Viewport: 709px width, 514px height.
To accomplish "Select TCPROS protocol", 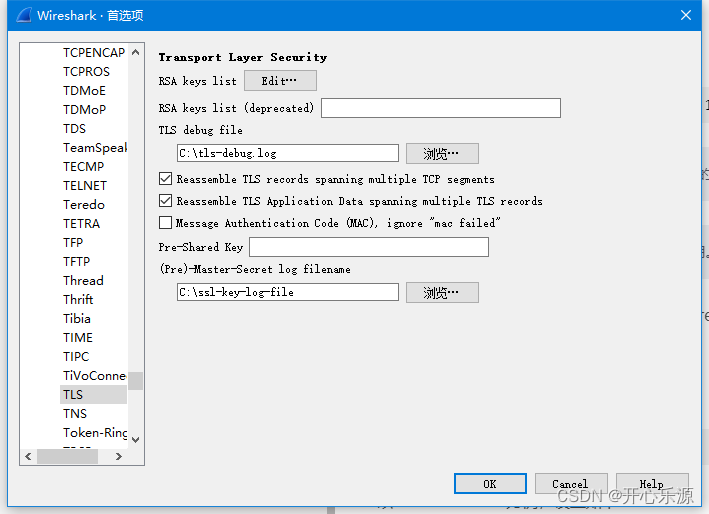I will 86,72.
